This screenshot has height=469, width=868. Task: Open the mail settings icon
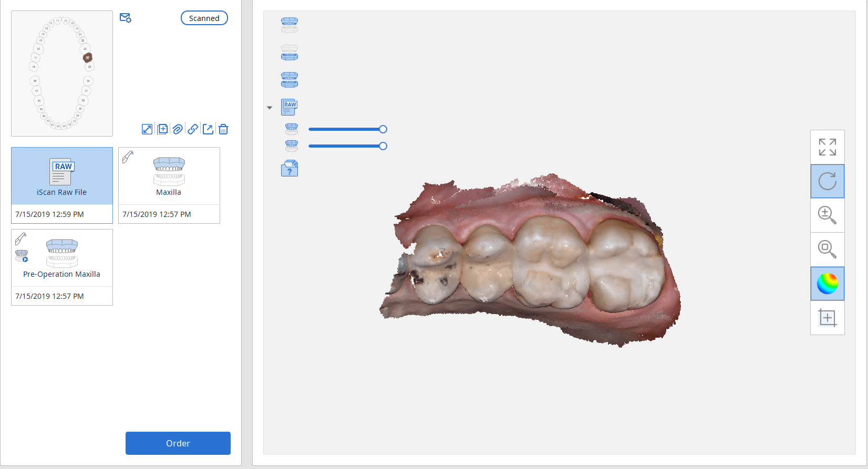pos(125,18)
